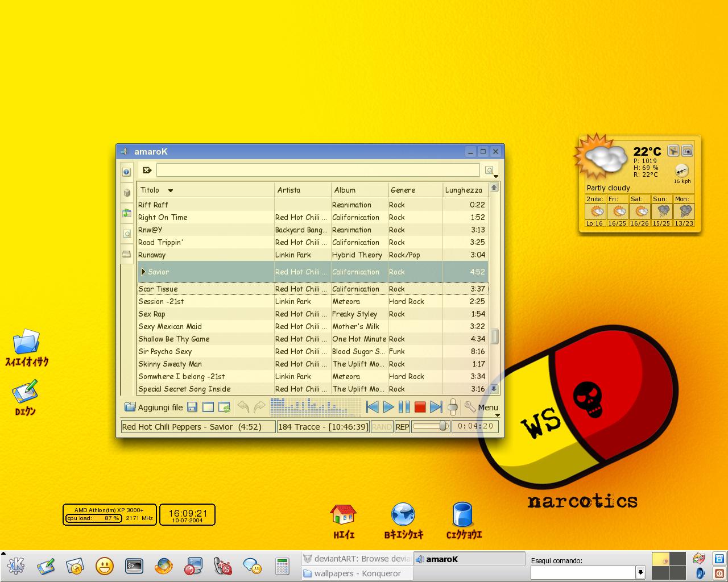The width and height of the screenshot is (728, 582).
Task: Start playback with the play button
Action: [x=388, y=407]
